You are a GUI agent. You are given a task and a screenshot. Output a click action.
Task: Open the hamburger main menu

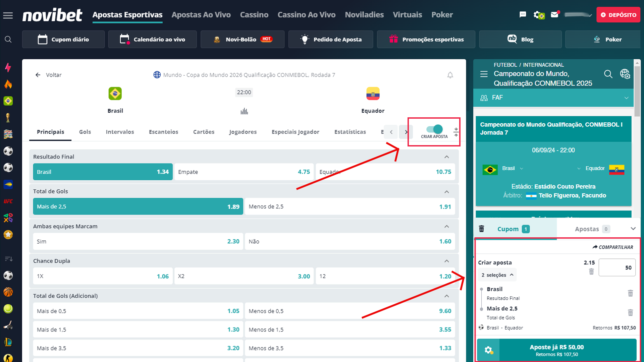(x=8, y=15)
